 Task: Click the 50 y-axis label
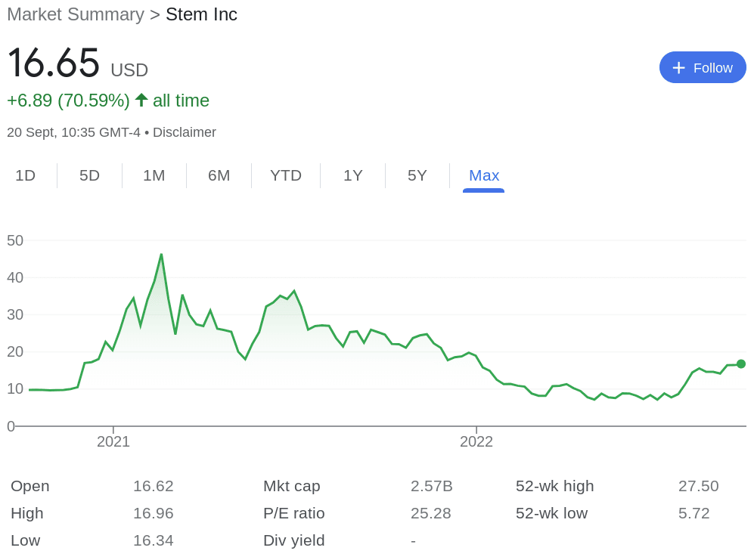coord(15,240)
